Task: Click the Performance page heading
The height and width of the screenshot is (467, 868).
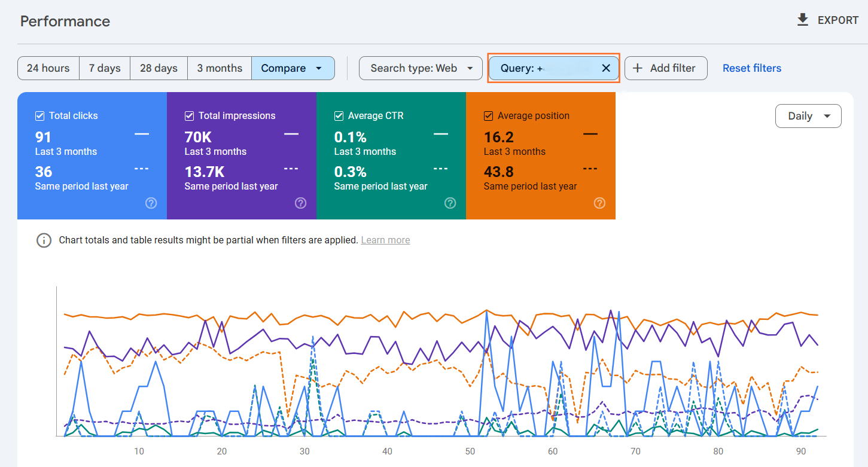Action: tap(65, 22)
